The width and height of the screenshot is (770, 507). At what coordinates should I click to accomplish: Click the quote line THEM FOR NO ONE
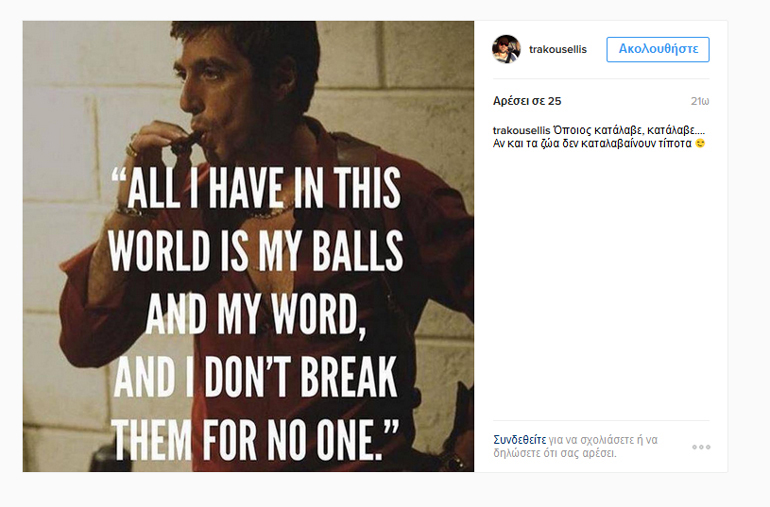(x=255, y=440)
